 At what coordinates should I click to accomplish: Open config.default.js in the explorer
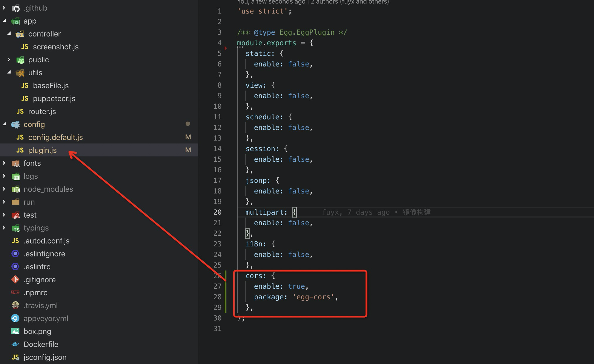(55, 137)
